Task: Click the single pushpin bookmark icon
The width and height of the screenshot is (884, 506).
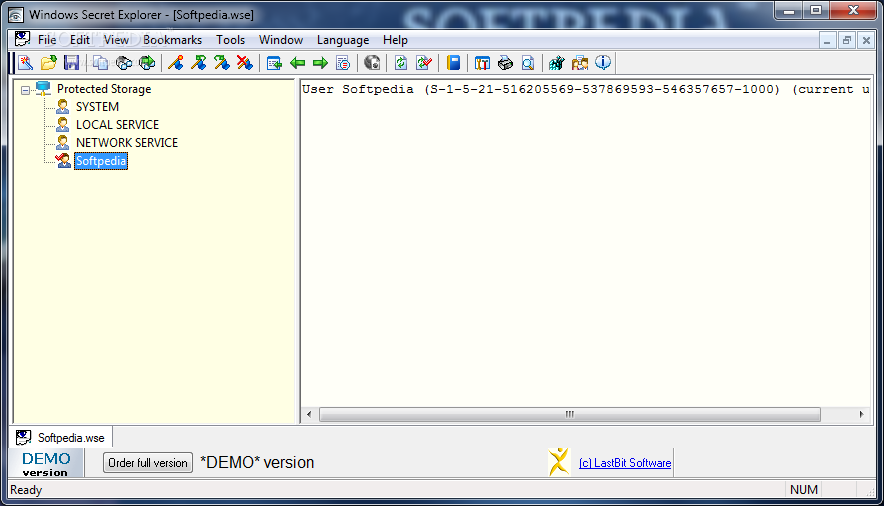Action: pyautogui.click(x=176, y=63)
